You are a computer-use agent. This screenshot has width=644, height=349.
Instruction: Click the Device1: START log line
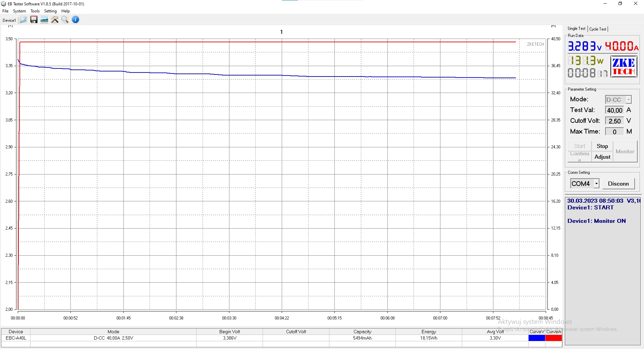(590, 207)
